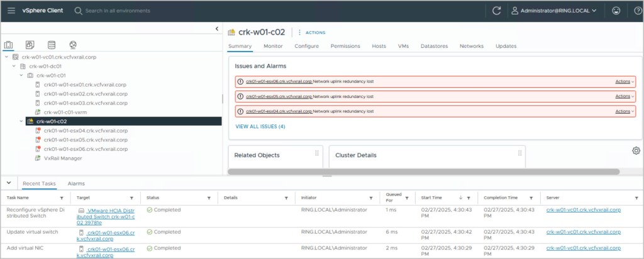
Task: Select crk01-w01-esx04 host in tree
Action: pyautogui.click(x=85, y=131)
